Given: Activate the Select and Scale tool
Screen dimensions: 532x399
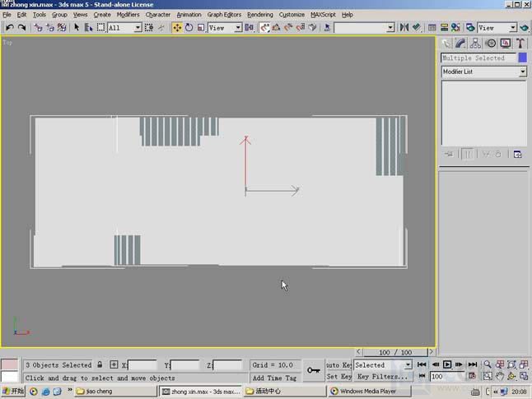Looking at the screenshot, I should (x=201, y=27).
